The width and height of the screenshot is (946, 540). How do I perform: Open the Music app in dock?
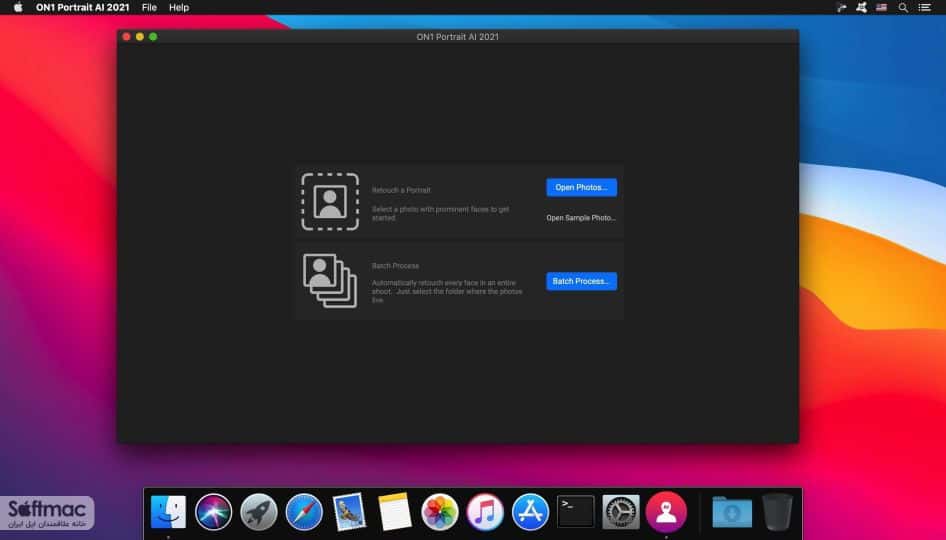tap(485, 512)
